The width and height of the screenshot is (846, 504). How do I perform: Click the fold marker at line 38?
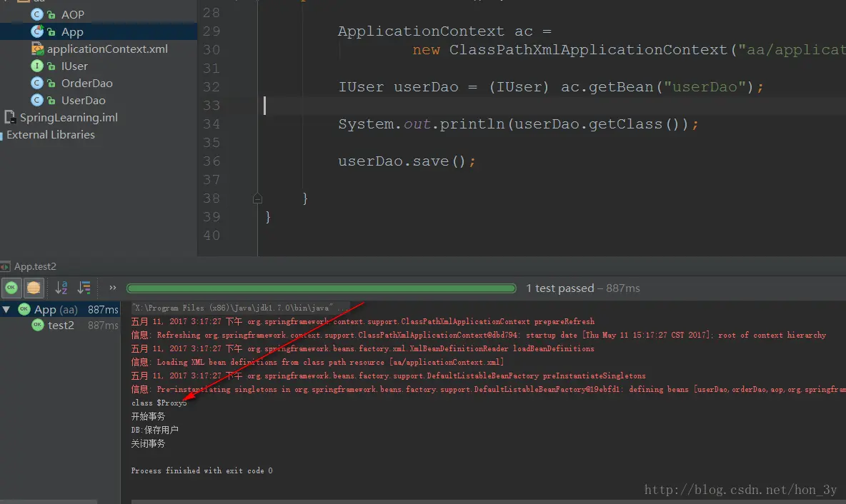[257, 198]
